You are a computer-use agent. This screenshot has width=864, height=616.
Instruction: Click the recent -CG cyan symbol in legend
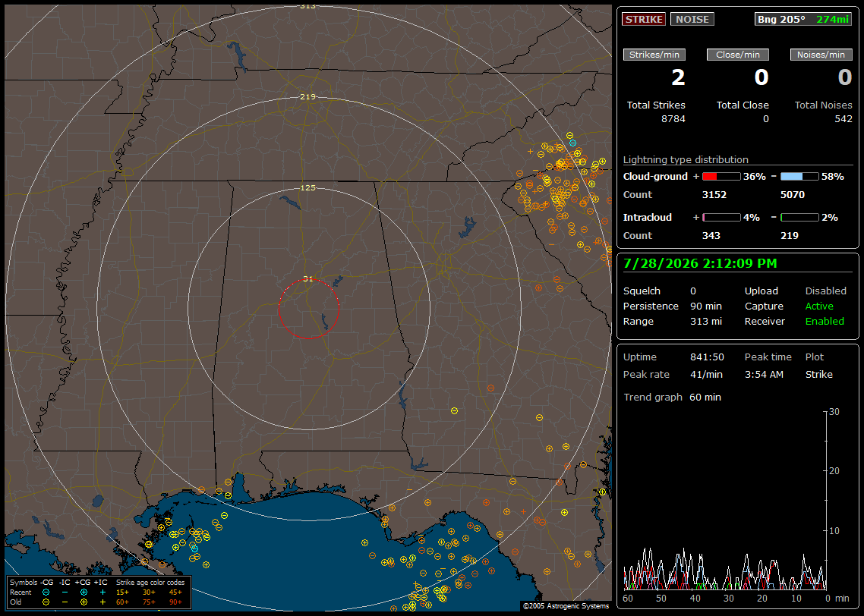coord(46,592)
